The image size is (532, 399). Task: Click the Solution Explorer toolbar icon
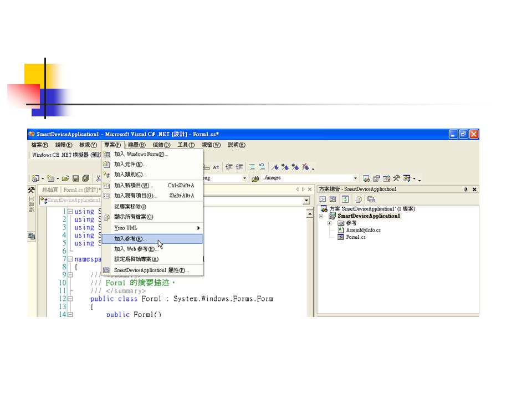click(x=366, y=178)
